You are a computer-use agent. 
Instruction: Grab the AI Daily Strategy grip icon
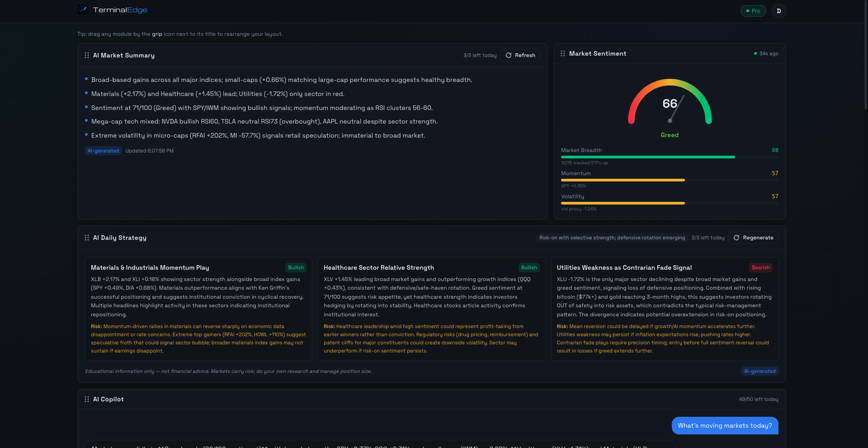87,238
